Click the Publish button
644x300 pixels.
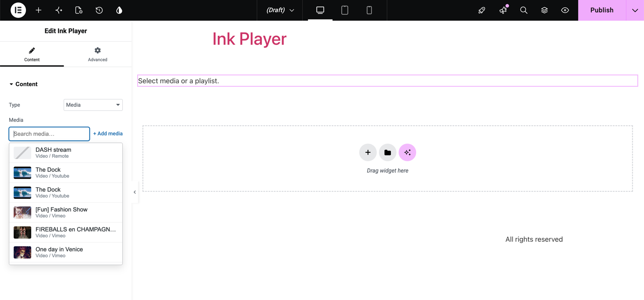tap(602, 10)
